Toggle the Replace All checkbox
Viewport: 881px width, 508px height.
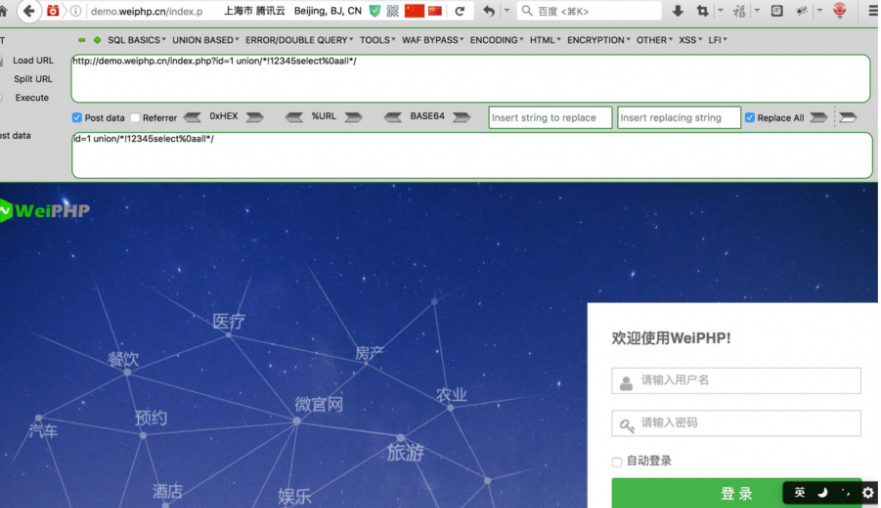coord(750,117)
